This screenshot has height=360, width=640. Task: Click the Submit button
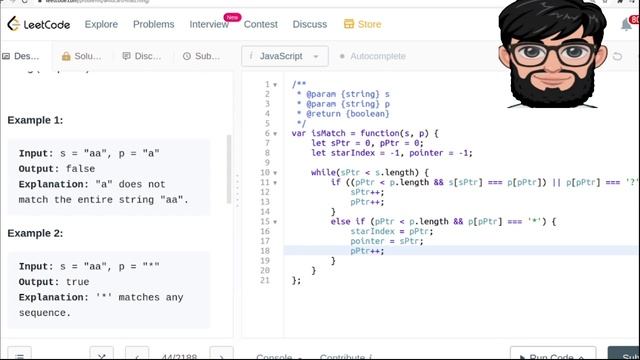(624, 354)
